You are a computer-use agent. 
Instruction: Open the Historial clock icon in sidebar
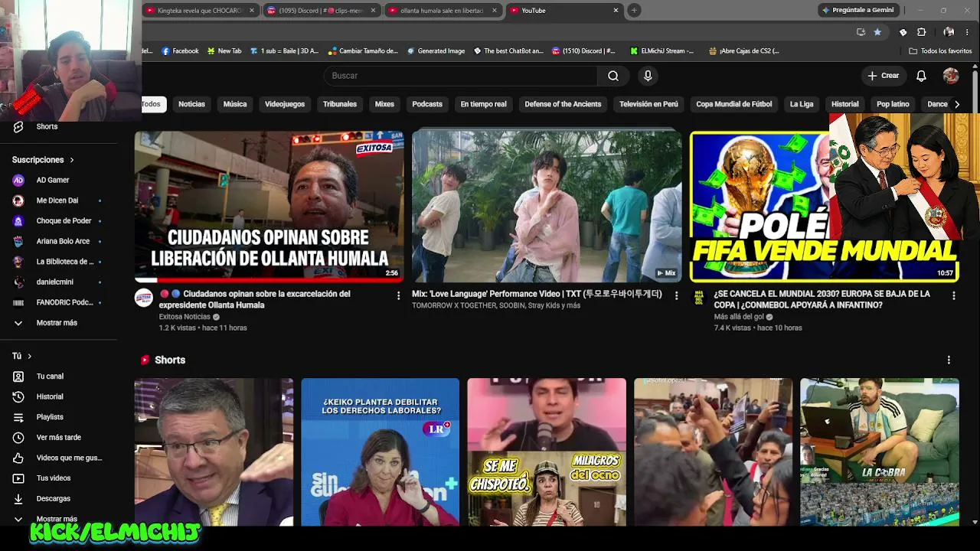click(x=18, y=396)
